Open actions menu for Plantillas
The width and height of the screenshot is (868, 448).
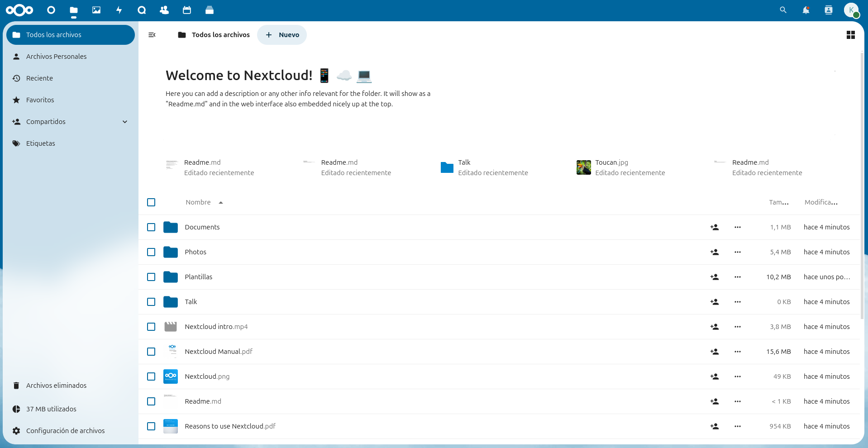(x=738, y=277)
